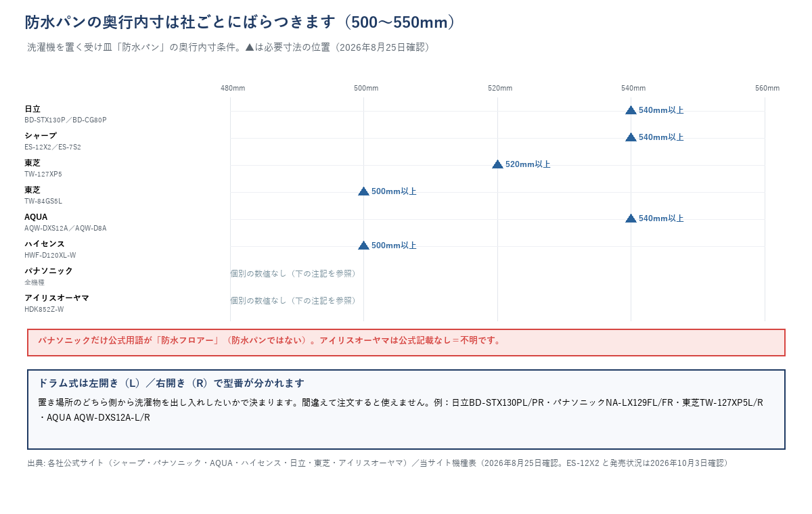Click the 全機種 text under パナソニック
Viewport: 812px width, 514px height.
coord(35,282)
